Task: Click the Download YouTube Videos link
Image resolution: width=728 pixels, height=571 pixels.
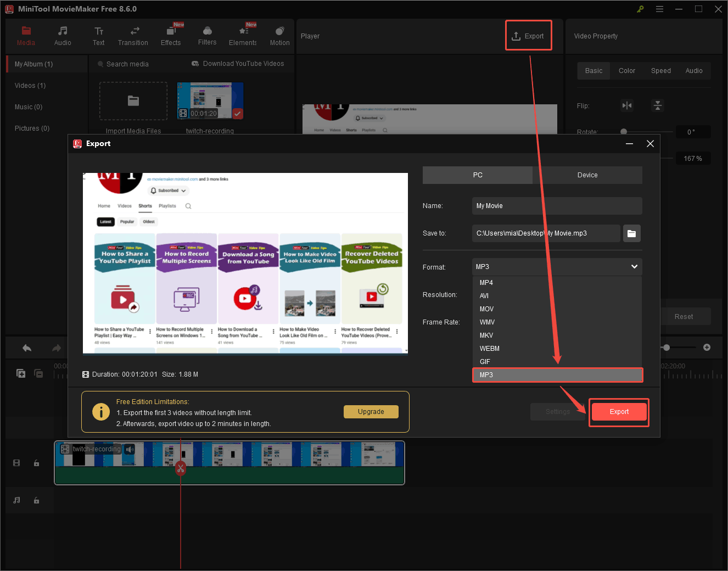Action: pyautogui.click(x=238, y=64)
